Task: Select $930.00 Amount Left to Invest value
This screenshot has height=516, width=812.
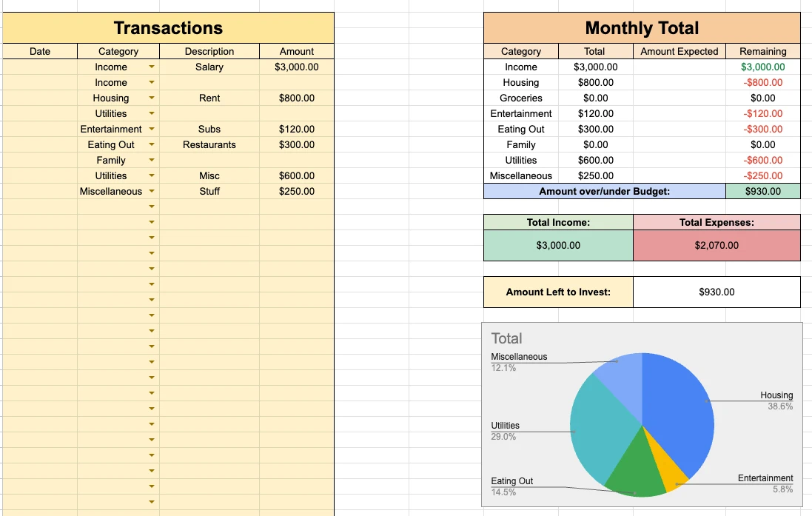Action: pyautogui.click(x=717, y=292)
